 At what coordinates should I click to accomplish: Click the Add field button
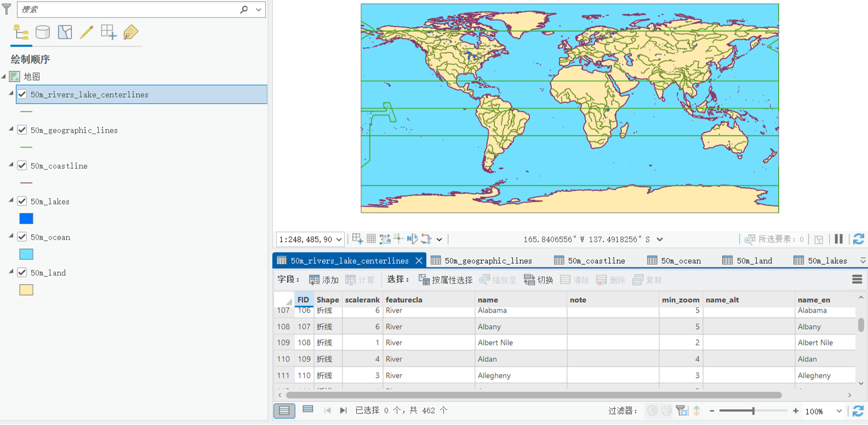(324, 280)
